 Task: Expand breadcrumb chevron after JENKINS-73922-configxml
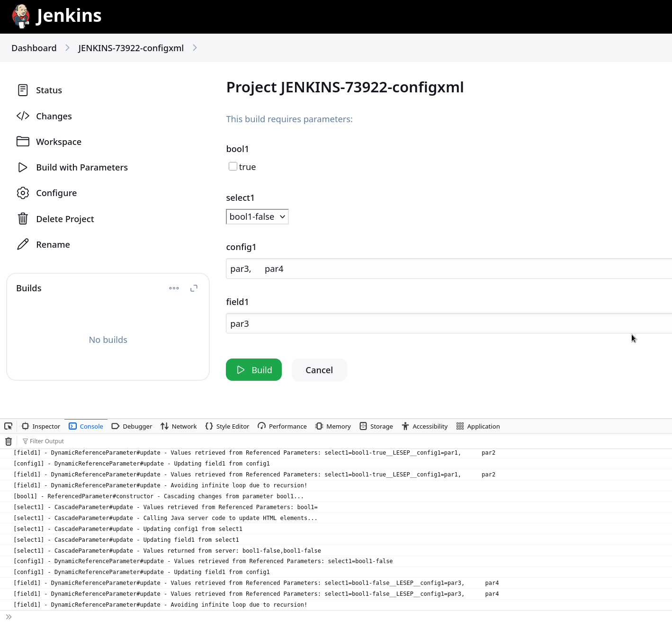click(195, 48)
